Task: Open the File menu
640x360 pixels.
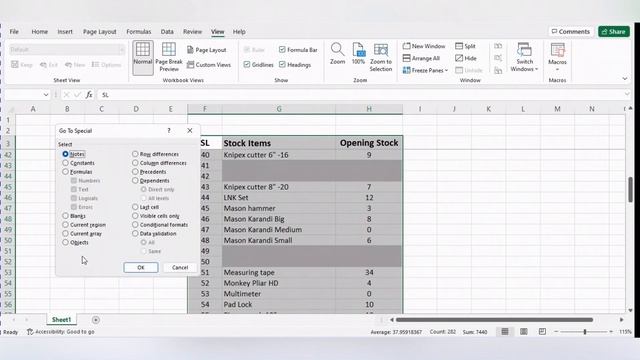Action: 14,31
